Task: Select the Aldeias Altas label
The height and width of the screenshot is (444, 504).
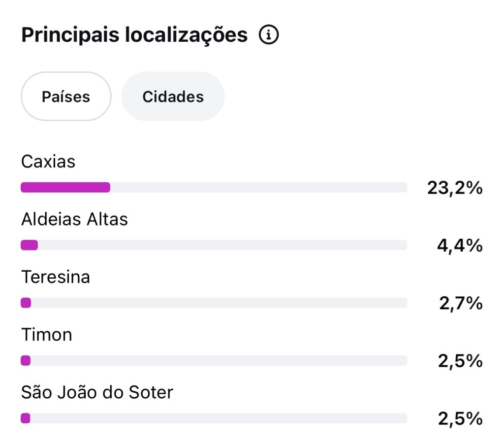Action: (x=75, y=219)
